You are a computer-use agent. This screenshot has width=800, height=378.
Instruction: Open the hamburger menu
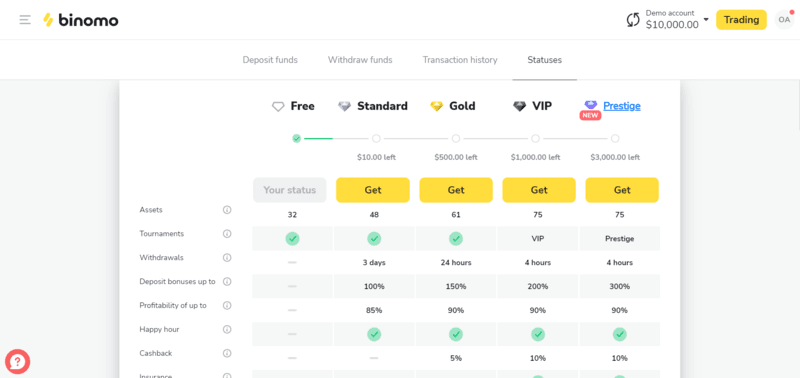25,20
